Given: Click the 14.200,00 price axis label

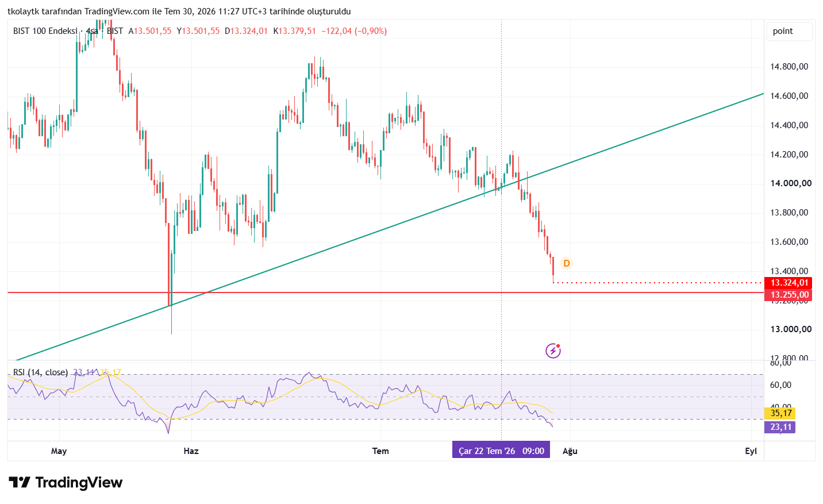Looking at the screenshot, I should (789, 155).
